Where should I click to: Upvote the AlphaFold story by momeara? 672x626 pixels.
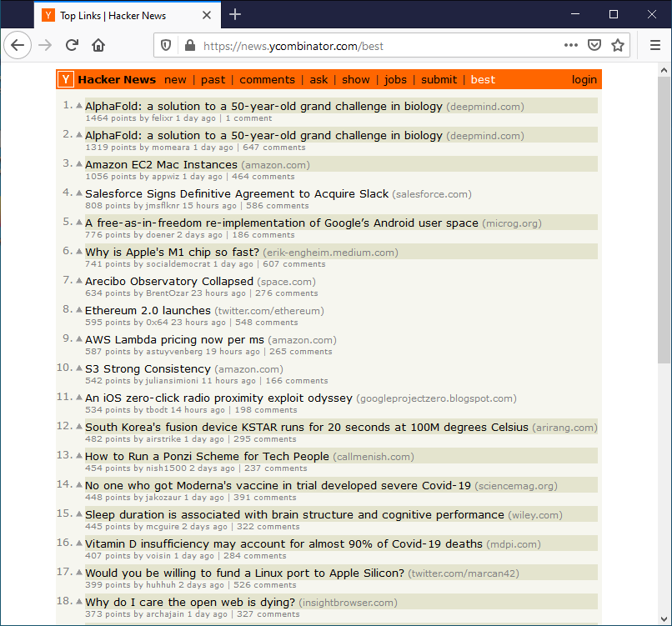pos(79,134)
